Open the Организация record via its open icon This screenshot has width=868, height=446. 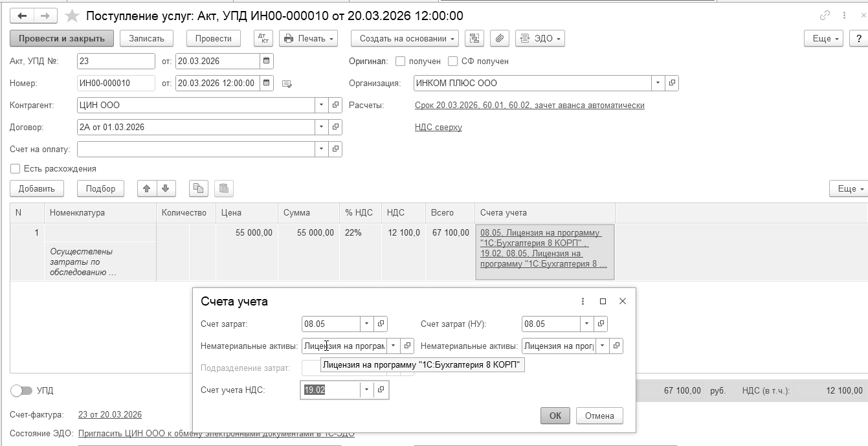click(x=672, y=84)
